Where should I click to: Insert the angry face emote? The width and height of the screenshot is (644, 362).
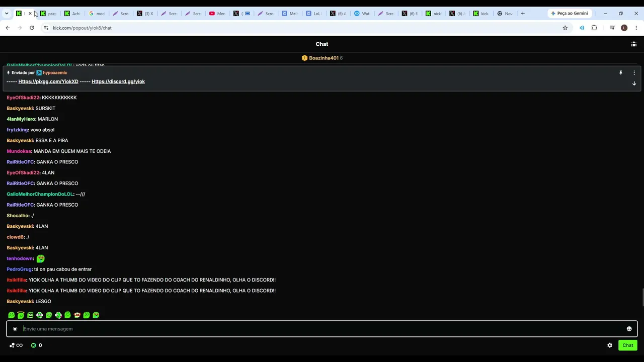pyautogui.click(x=30, y=315)
